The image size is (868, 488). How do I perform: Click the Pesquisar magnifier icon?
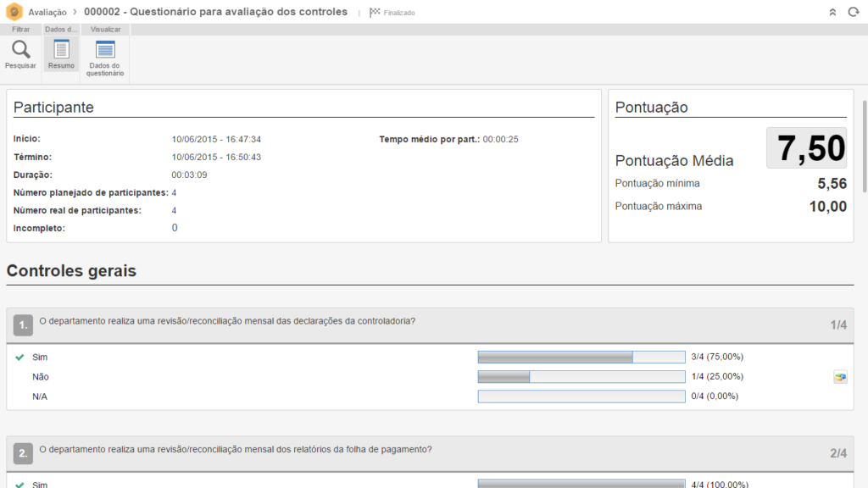(x=20, y=50)
